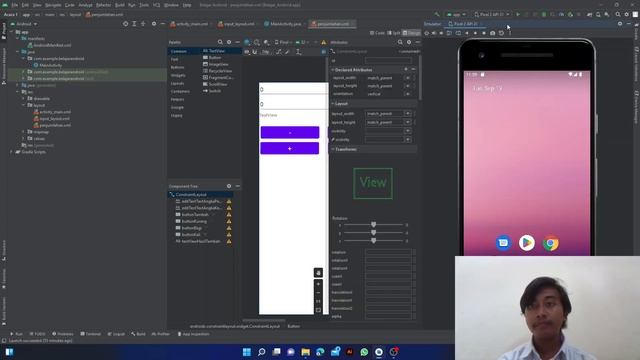Viewport: 640px width, 360px height.
Task: Choose ImageView in Palette list
Action: click(x=216, y=64)
